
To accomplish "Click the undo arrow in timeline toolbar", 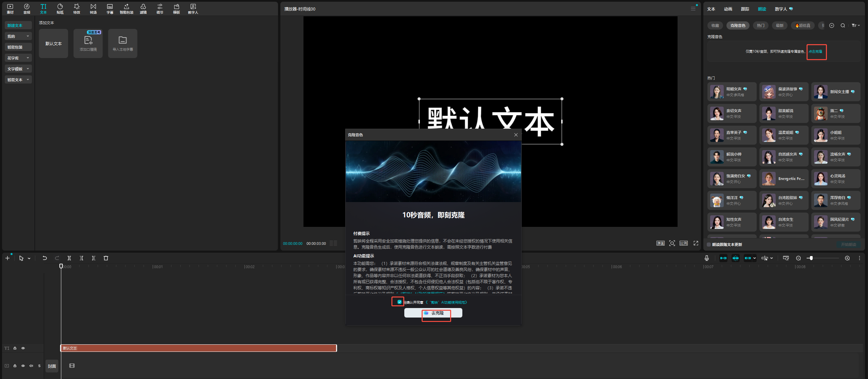I will [44, 258].
